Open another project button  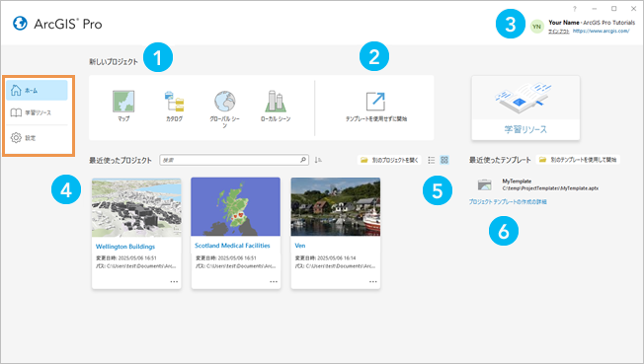389,160
